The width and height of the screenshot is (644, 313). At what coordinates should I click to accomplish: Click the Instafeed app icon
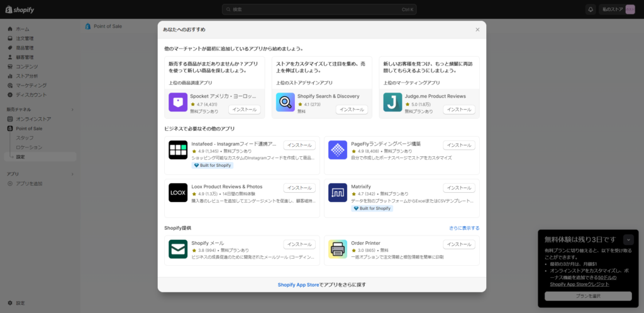[x=178, y=150]
